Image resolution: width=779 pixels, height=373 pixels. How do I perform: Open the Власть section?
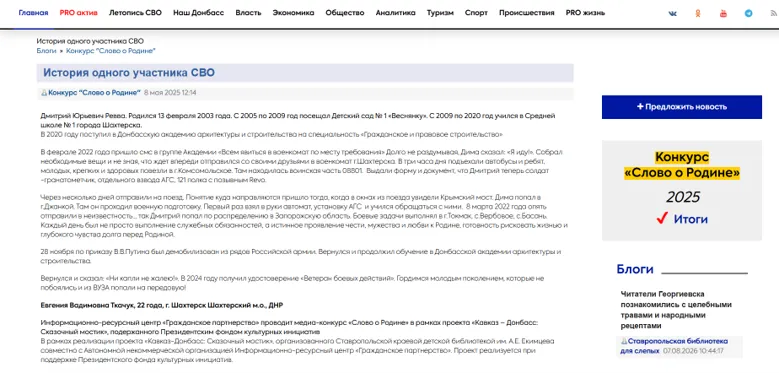248,13
